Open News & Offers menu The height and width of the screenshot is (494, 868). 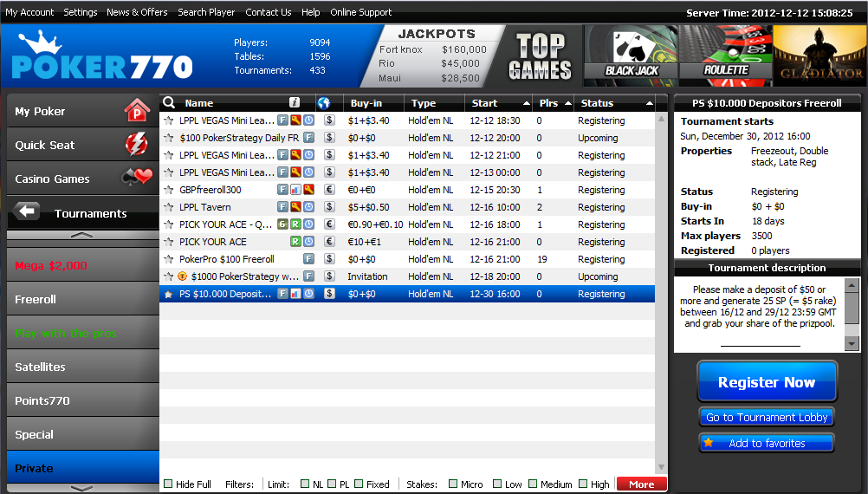[x=137, y=12]
